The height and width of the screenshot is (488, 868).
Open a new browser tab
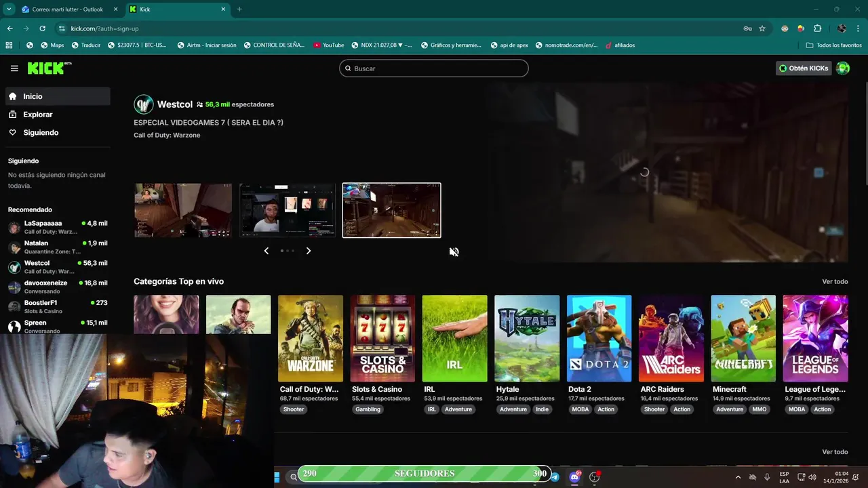tap(239, 9)
